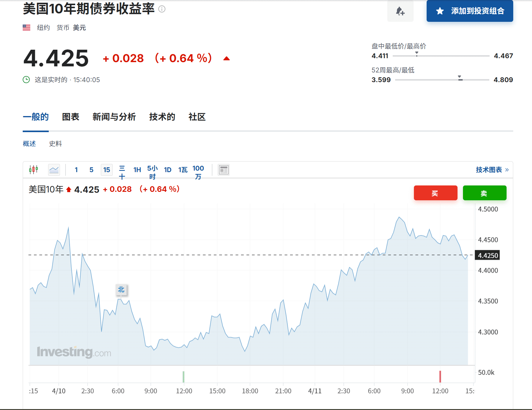Screen dimensions: 532x410
Task: Click the 18:00 time axis label
Action: pyautogui.click(x=250, y=391)
